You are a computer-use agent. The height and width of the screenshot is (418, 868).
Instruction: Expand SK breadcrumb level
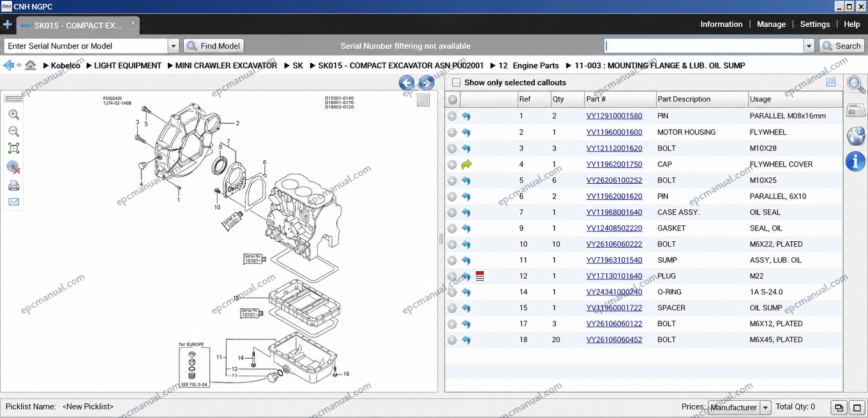(288, 66)
